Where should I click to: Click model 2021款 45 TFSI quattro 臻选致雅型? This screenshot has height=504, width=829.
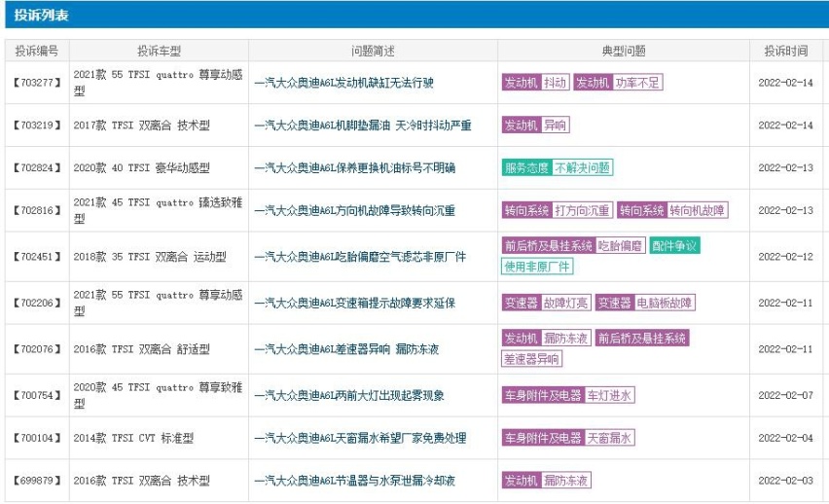158,210
